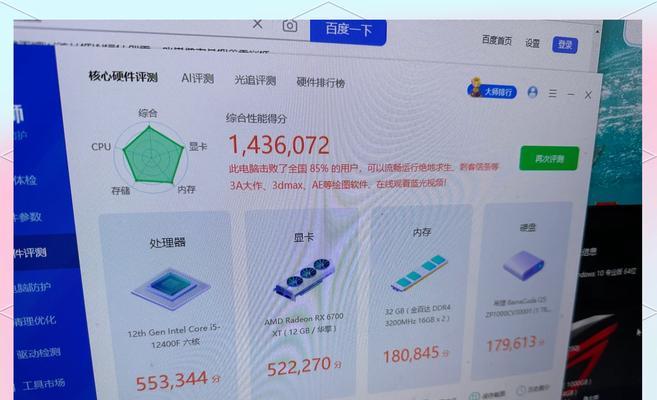Switch to the 核心硬件评测 tab

pos(123,77)
